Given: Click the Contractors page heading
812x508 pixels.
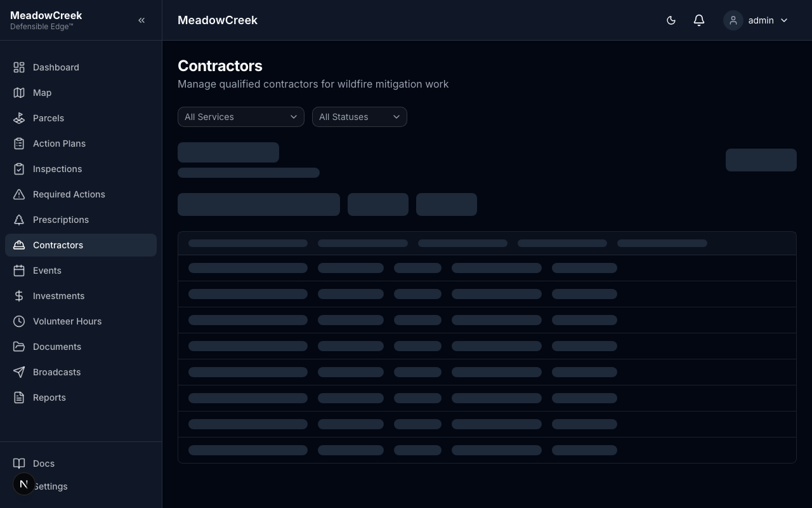Looking at the screenshot, I should coord(220,66).
